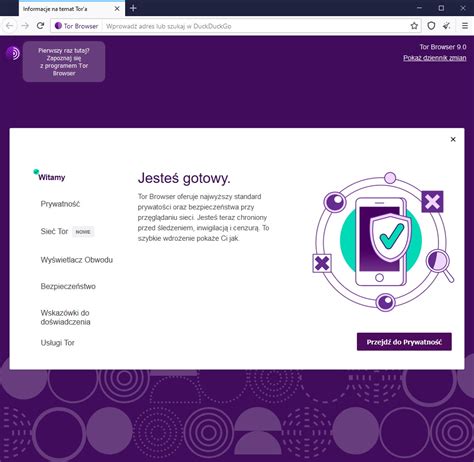The height and width of the screenshot is (462, 474).
Task: Open the hamburger application menu
Action: 465,26
